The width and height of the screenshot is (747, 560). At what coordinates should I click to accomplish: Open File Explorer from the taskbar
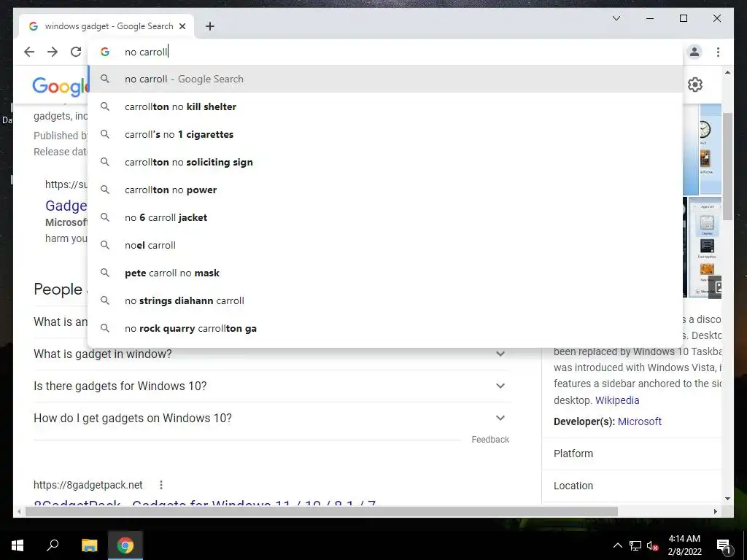pyautogui.click(x=89, y=545)
